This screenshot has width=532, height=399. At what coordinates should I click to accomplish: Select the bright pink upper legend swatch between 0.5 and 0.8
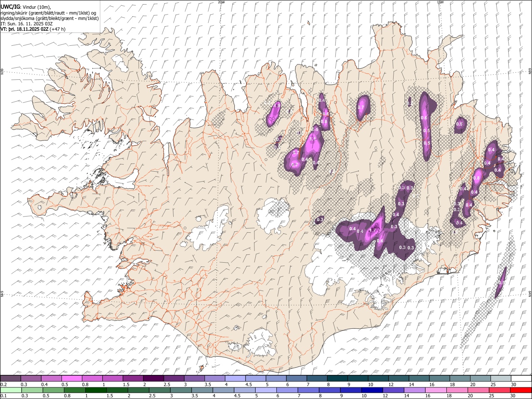click(71, 379)
